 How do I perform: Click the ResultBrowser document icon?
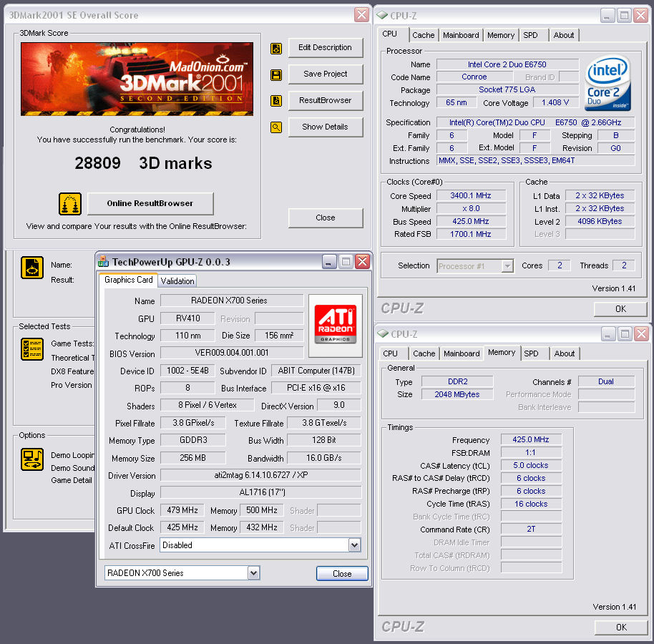coord(276,101)
